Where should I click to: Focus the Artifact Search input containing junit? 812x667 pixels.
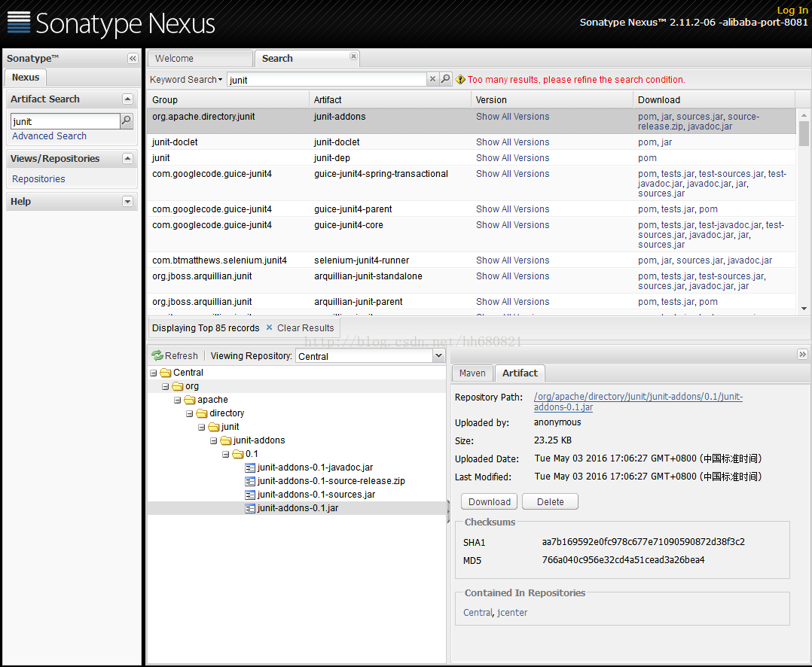(x=66, y=121)
